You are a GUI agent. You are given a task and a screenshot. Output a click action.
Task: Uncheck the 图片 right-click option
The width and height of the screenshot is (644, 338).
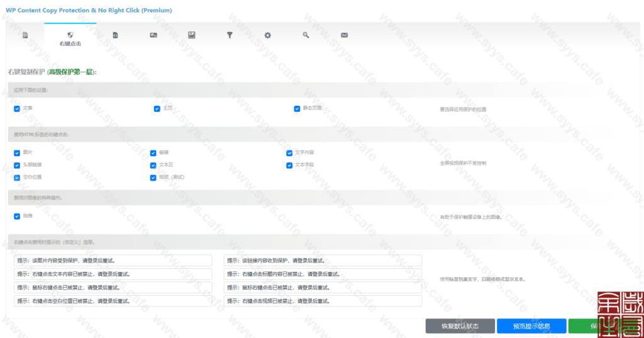[x=17, y=153]
